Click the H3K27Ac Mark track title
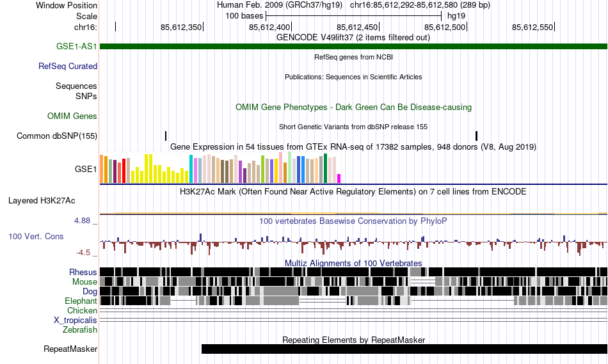This screenshot has height=364, width=608. [353, 191]
